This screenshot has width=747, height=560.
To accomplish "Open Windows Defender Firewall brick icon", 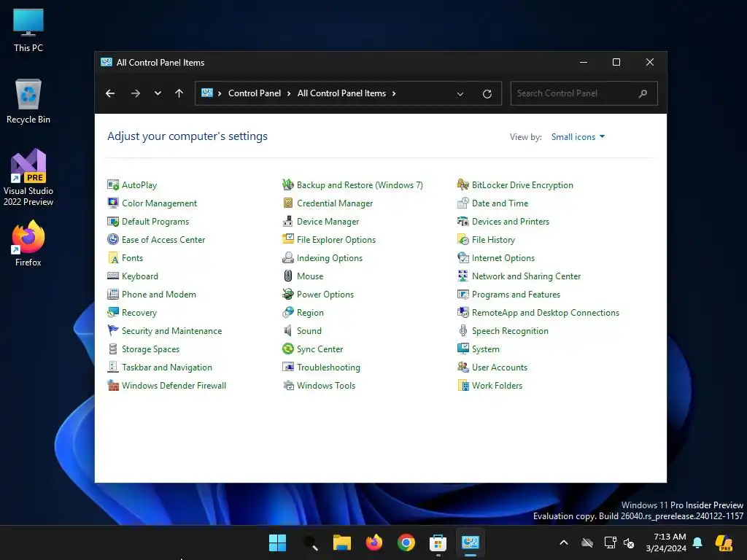I will tap(113, 385).
